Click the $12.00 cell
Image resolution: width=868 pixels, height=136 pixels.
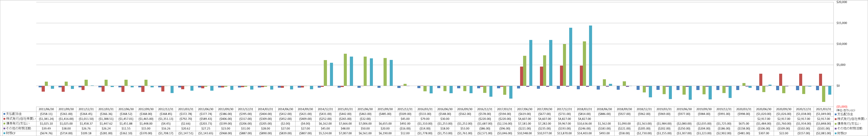coord(405,133)
